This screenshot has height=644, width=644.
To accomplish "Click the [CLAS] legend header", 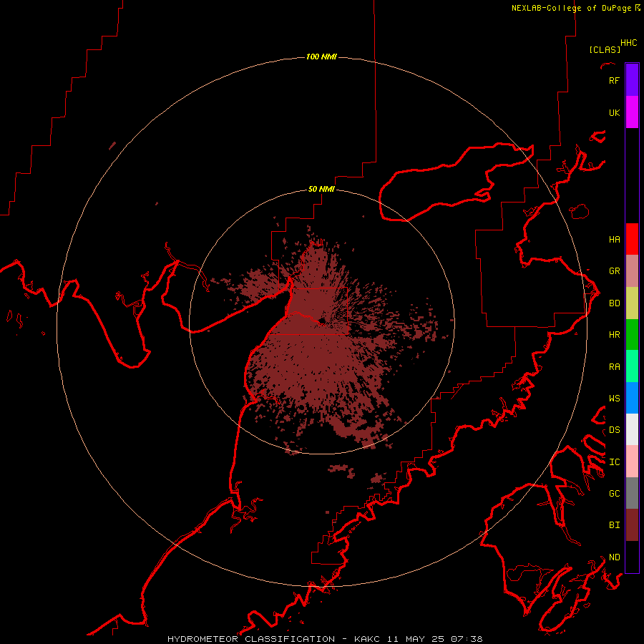I will coord(605,49).
